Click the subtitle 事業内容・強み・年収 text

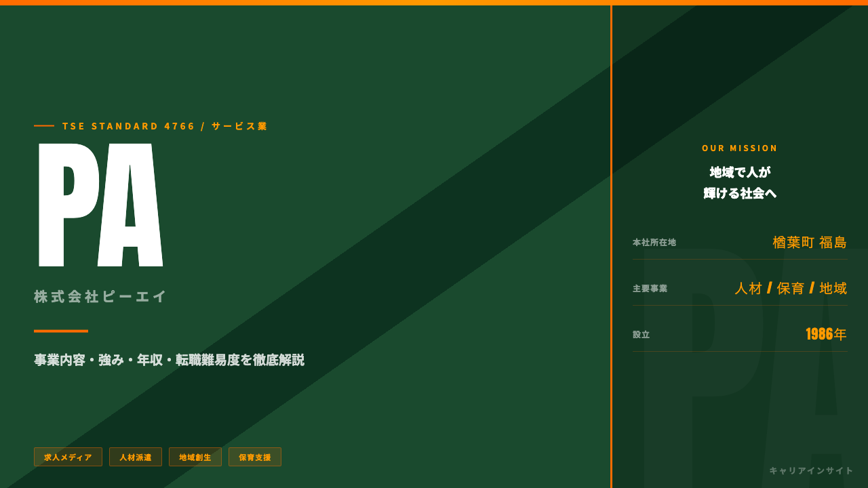pyautogui.click(x=170, y=360)
